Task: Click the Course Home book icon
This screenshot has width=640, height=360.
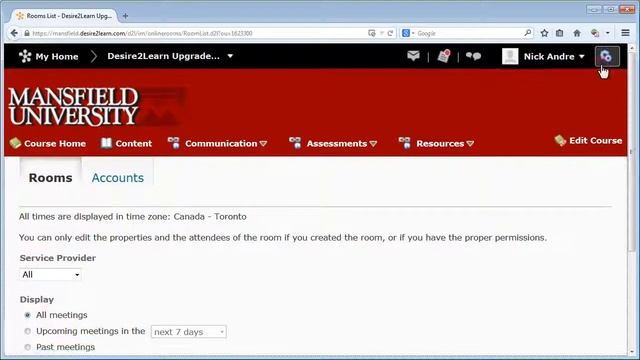Action: coord(15,143)
